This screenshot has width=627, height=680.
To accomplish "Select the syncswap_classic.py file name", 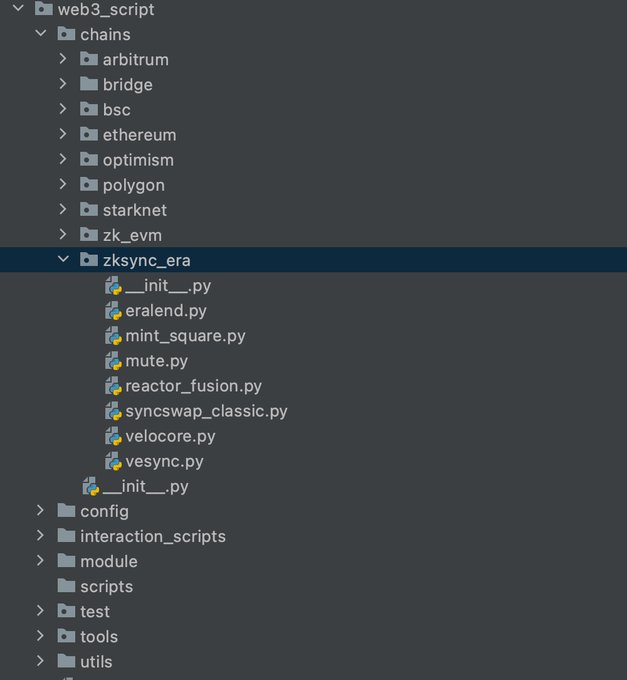I will click(x=206, y=412).
